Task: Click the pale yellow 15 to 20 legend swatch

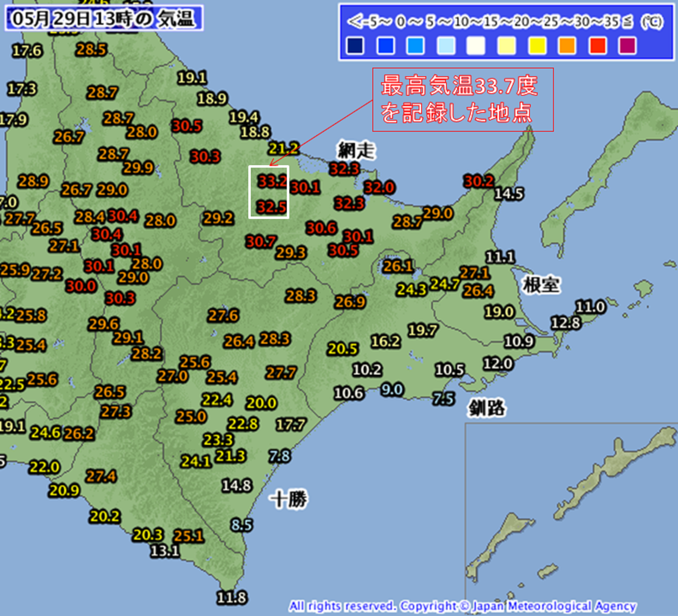Action: (x=507, y=45)
